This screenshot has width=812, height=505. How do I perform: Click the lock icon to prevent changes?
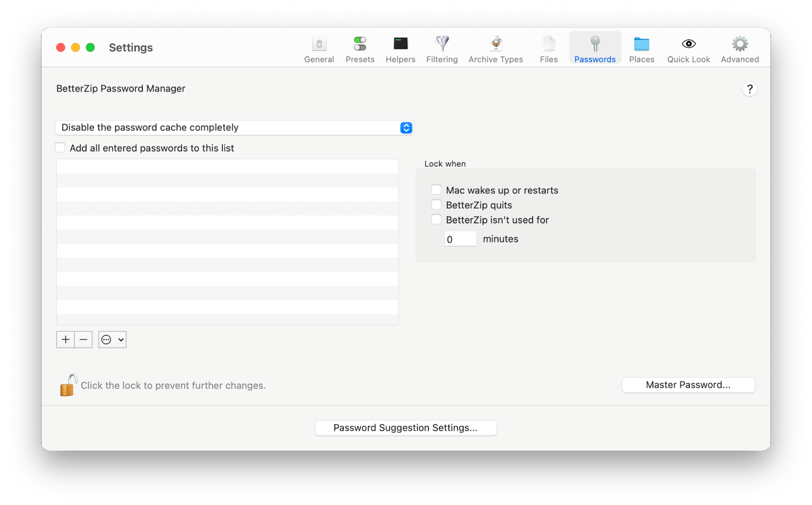pos(67,385)
